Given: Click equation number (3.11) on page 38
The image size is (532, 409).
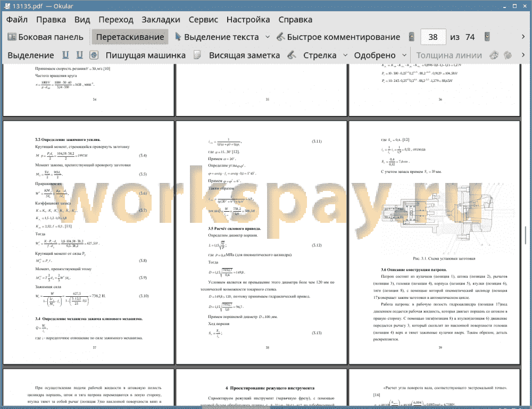Looking at the screenshot, I should (317, 141).
